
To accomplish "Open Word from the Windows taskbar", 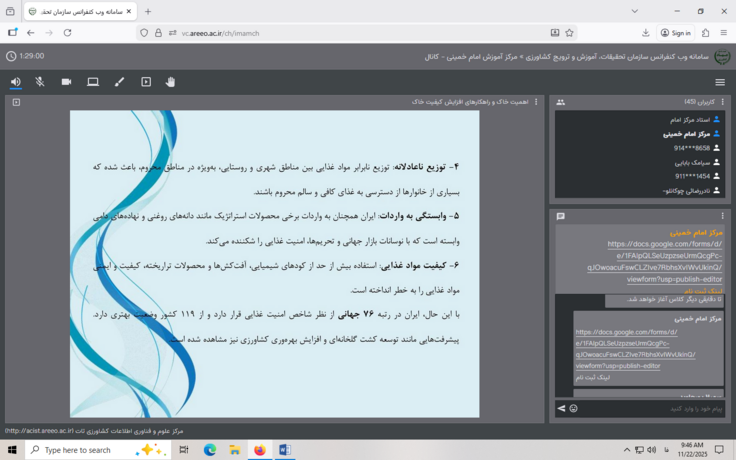I will [x=284, y=450].
